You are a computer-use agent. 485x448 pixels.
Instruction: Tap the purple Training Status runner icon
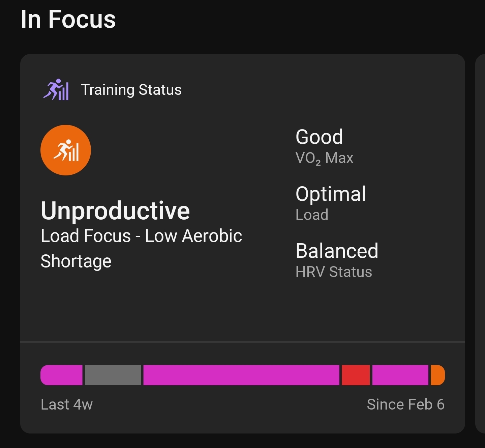coord(56,90)
